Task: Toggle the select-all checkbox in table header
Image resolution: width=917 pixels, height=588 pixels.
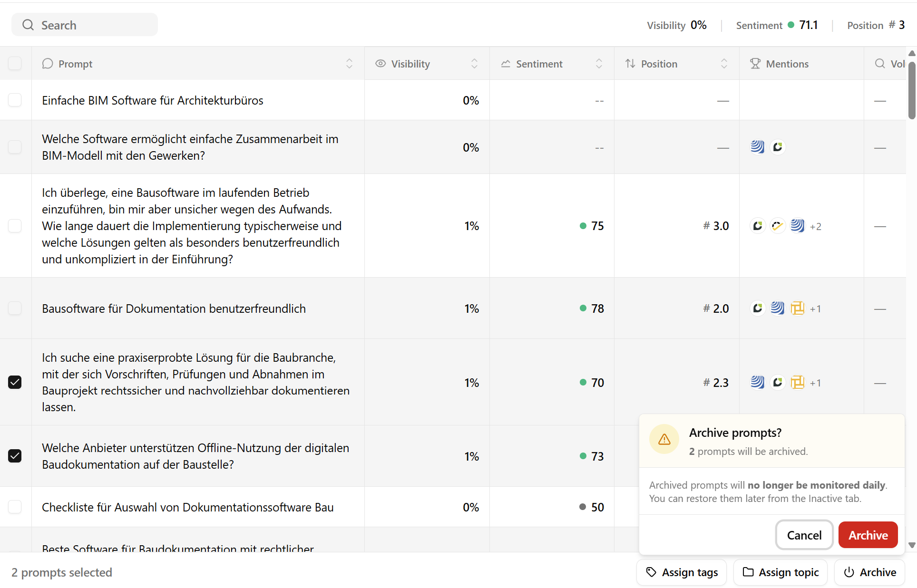Action: click(x=15, y=64)
